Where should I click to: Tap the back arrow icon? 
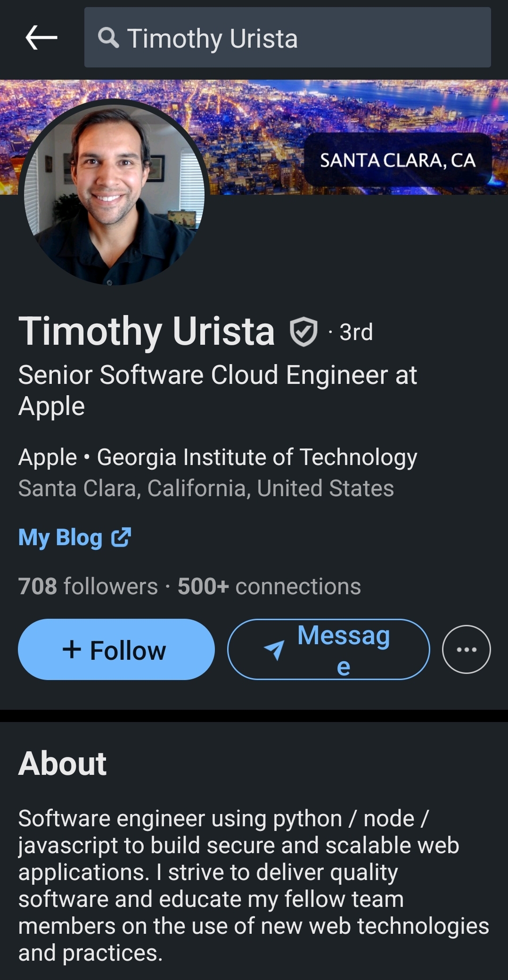coord(41,38)
